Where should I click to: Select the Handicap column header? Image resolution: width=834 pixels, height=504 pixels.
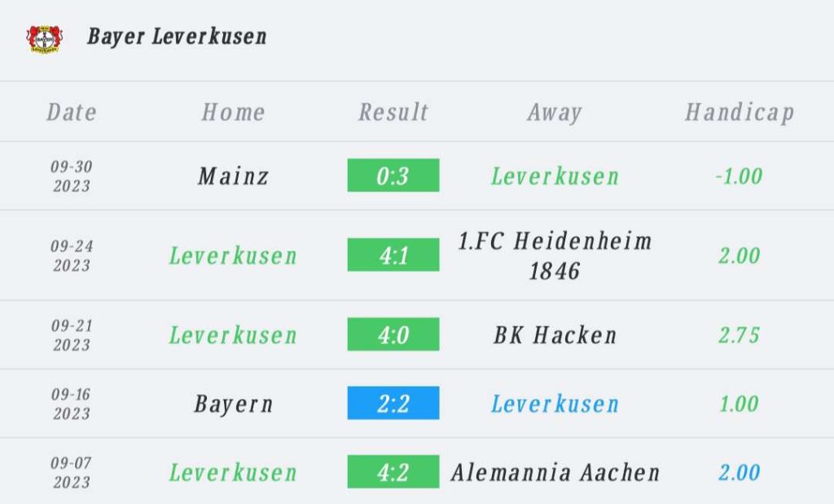click(740, 112)
